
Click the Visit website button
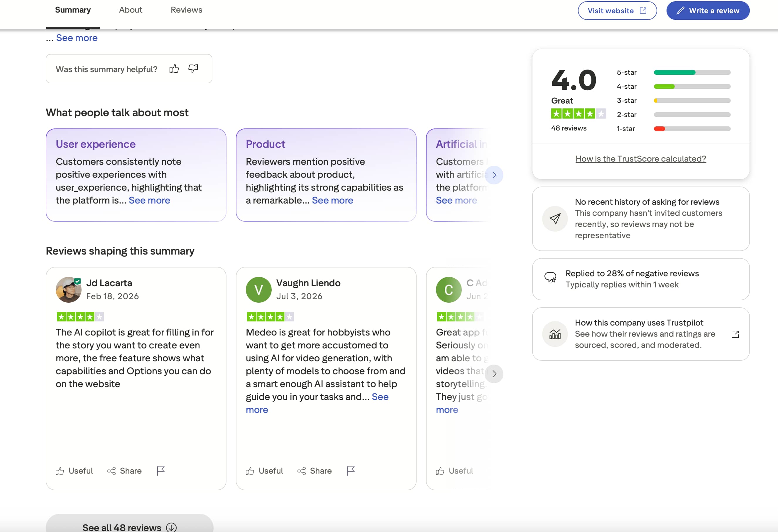coord(617,11)
